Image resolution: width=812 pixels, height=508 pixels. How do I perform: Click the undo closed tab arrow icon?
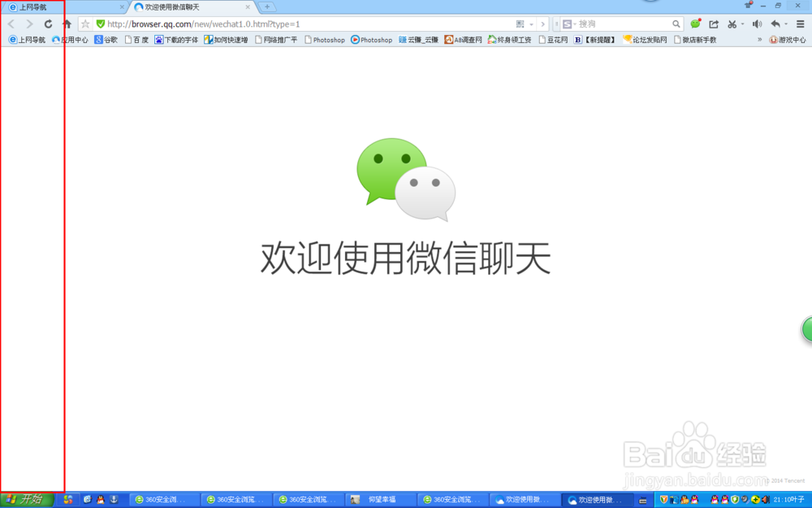pyautogui.click(x=775, y=24)
